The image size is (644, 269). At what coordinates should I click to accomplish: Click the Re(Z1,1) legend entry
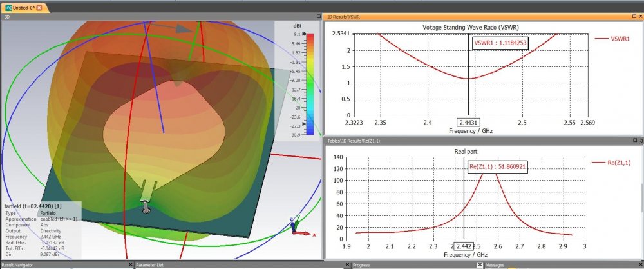pyautogui.click(x=611, y=163)
